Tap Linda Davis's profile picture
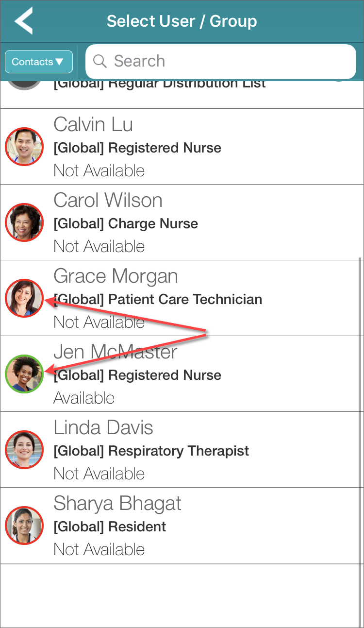Viewport: 364px width, 628px height. 24,450
